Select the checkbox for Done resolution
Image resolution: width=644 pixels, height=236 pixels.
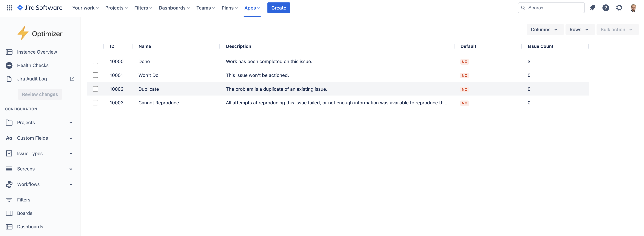95,61
